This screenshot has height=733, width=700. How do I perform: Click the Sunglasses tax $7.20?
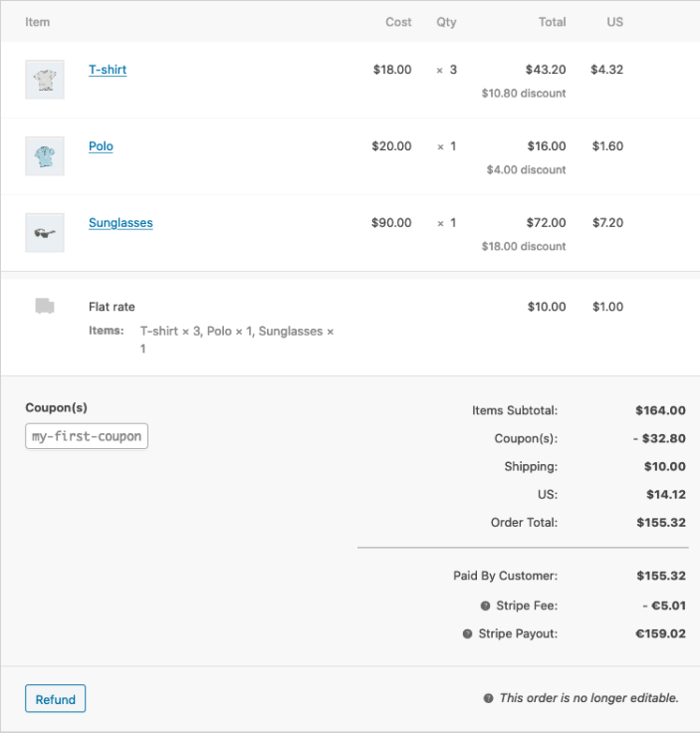click(607, 223)
